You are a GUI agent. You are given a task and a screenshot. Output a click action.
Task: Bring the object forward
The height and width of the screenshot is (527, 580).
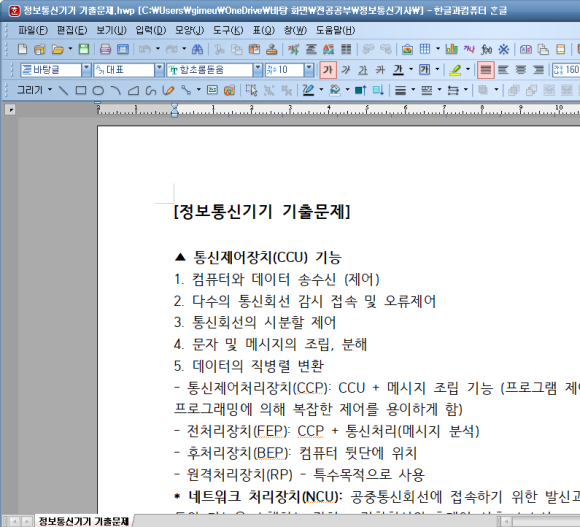360,90
